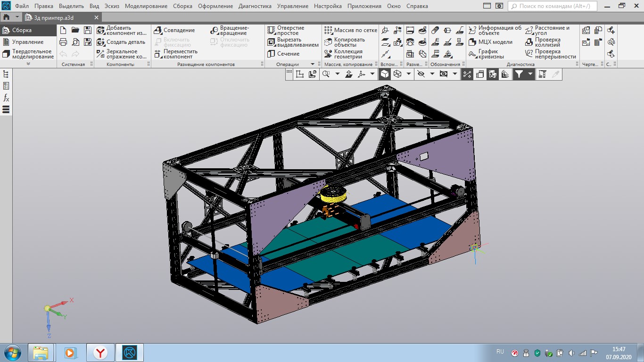Viewport: 644px width, 362px height.
Task: Open the Моделирование menu
Action: (146, 6)
